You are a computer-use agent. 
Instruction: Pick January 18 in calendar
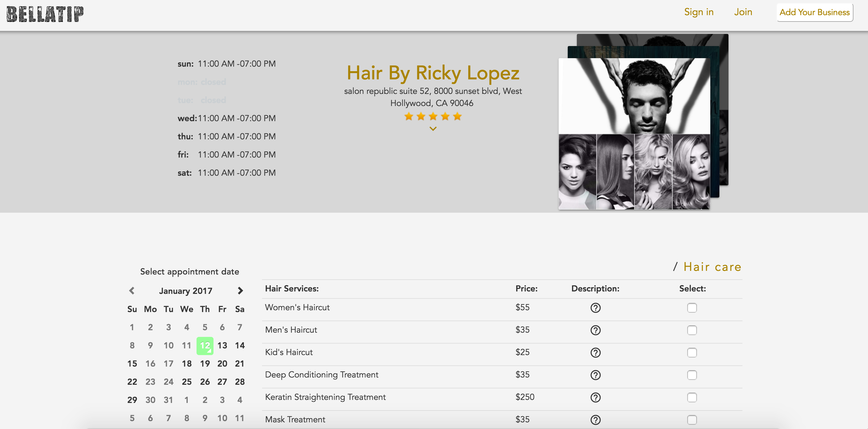pos(187,364)
